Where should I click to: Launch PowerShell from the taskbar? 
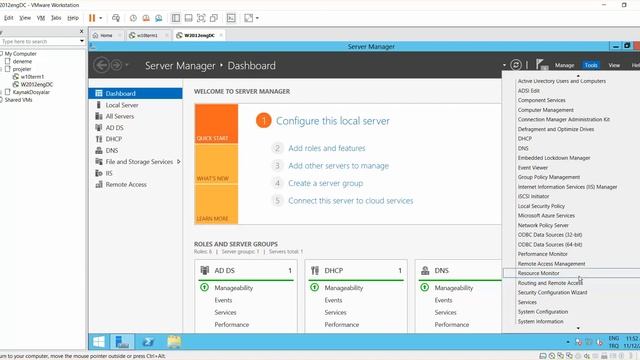click(x=148, y=342)
